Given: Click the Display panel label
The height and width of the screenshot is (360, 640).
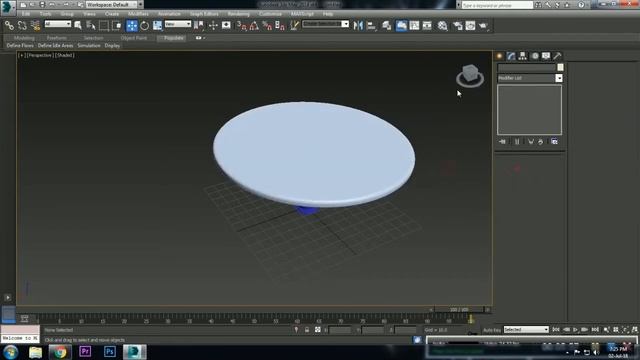Looking at the screenshot, I should [112, 46].
